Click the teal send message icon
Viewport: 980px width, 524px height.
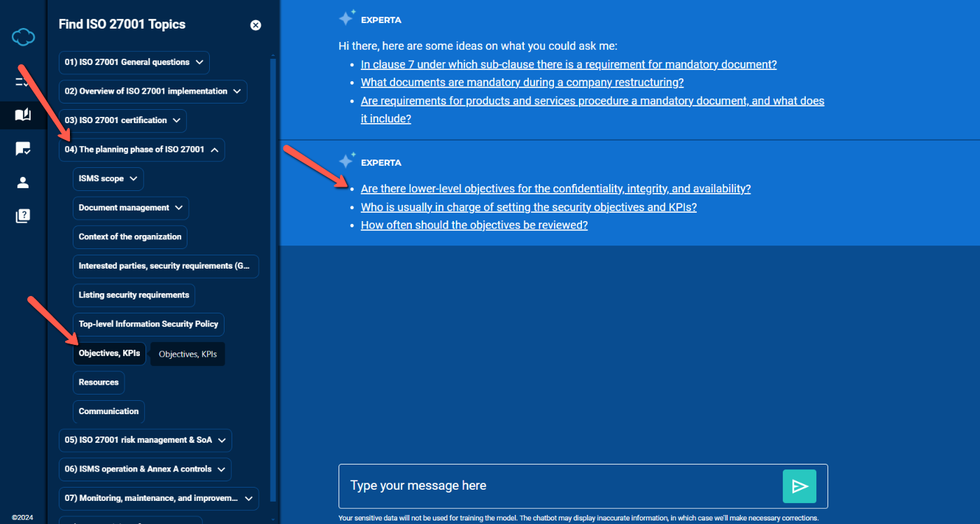click(800, 486)
